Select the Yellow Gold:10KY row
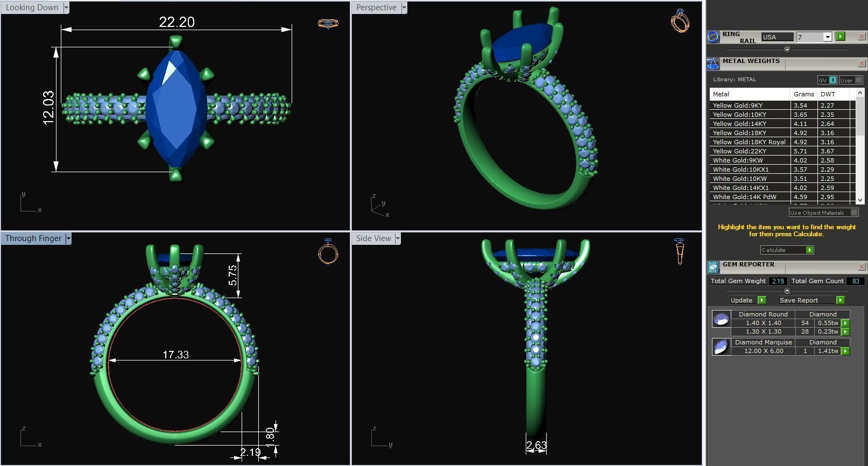Image resolution: width=868 pixels, height=466 pixels. pyautogui.click(x=782, y=115)
